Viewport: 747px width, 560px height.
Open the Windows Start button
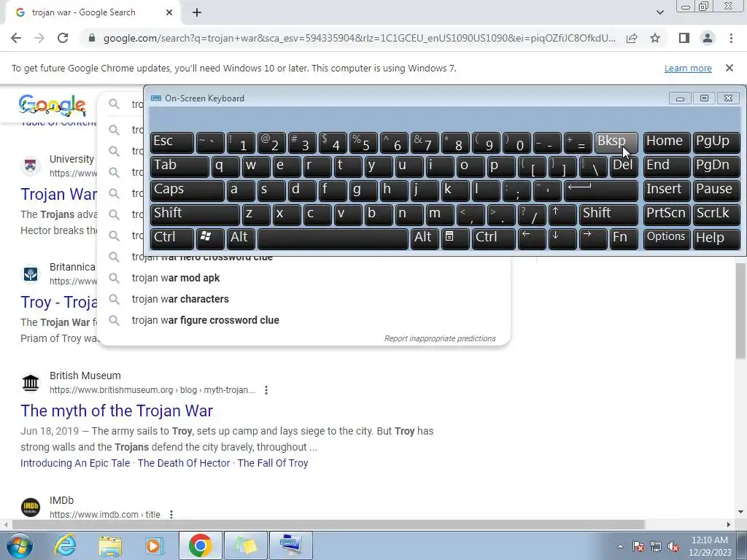point(19,545)
